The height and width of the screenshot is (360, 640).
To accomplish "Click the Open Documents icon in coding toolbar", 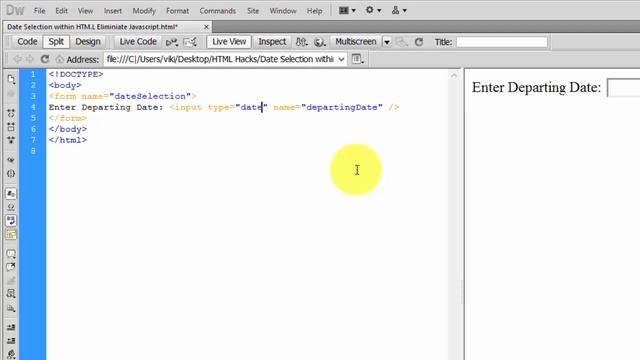I will click(11, 79).
